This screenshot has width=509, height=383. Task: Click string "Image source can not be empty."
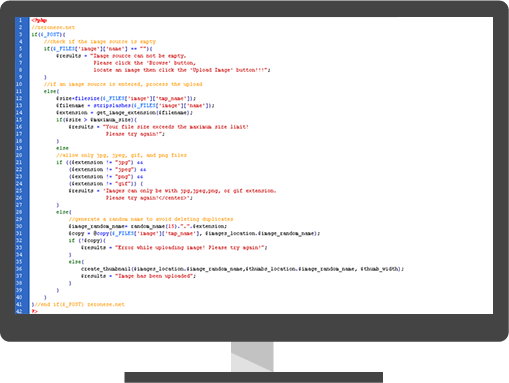pos(138,56)
